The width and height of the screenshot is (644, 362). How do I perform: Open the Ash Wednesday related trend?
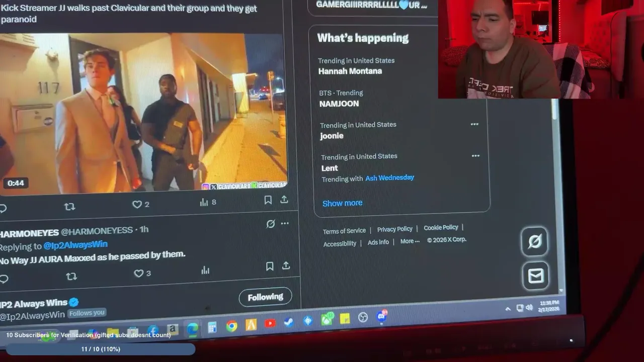click(x=389, y=177)
